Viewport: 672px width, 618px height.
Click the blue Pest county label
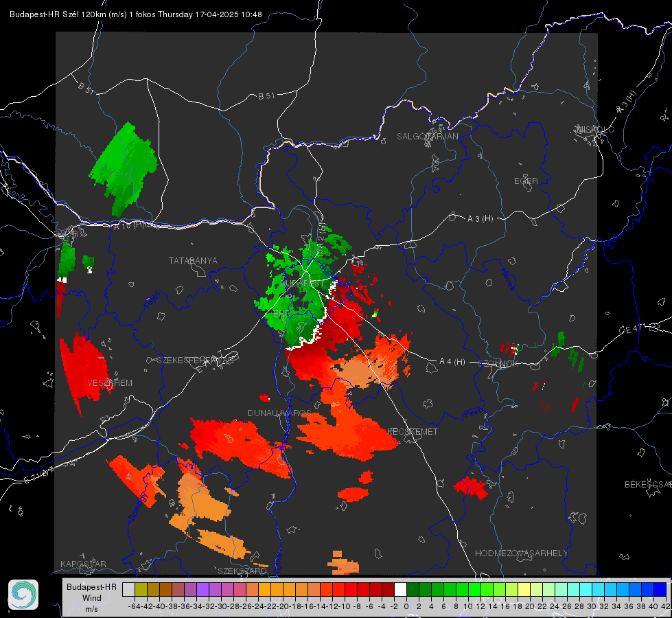472,413
